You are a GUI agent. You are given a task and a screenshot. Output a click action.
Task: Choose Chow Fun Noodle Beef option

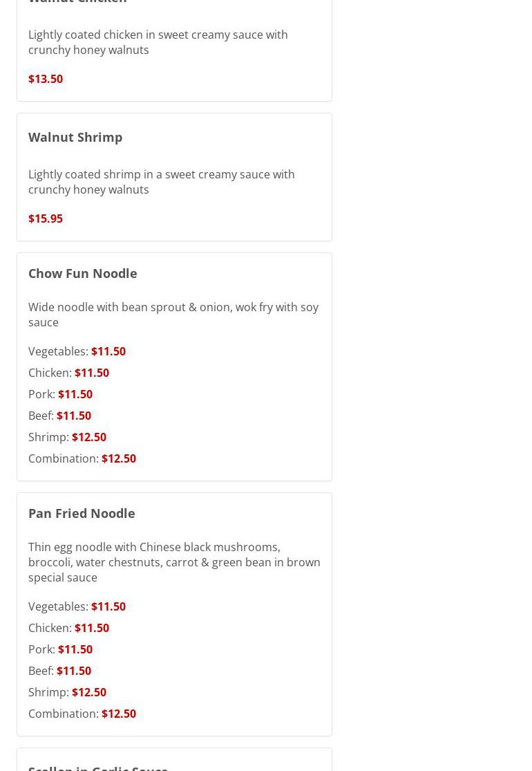(59, 416)
